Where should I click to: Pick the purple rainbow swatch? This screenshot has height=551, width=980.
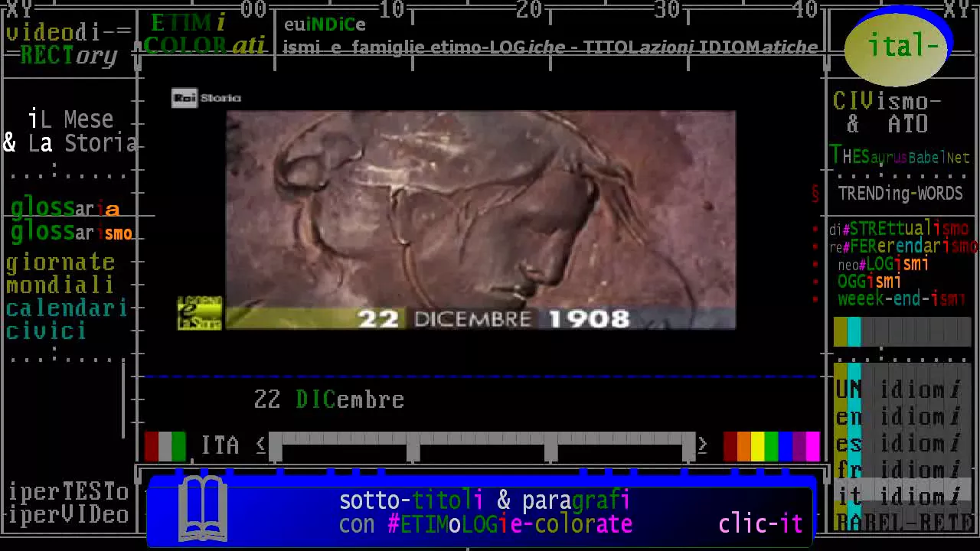[799, 447]
